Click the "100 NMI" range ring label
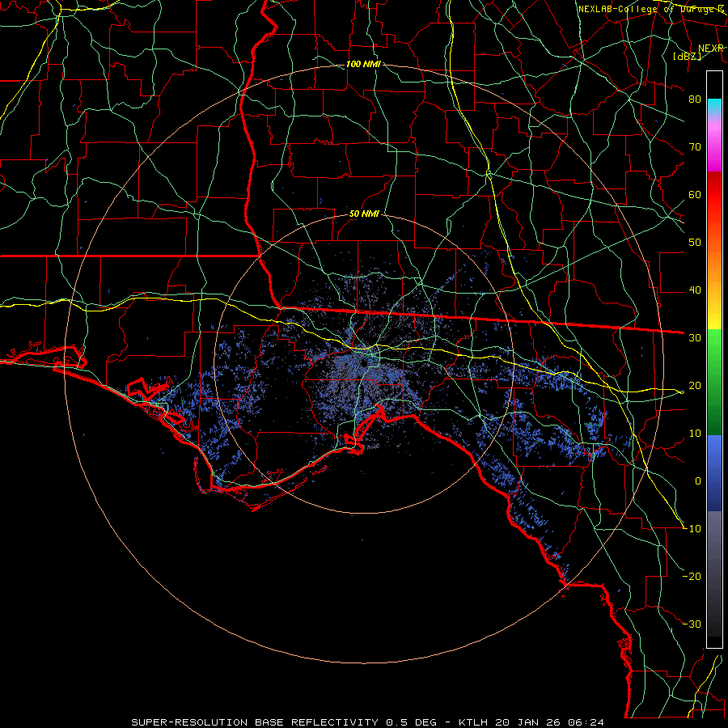The width and height of the screenshot is (728, 728). (363, 64)
